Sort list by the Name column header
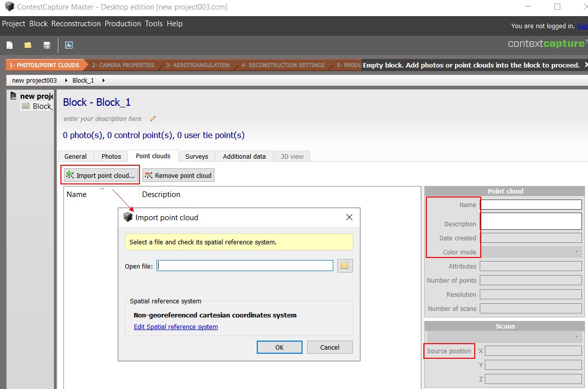 pos(101,194)
